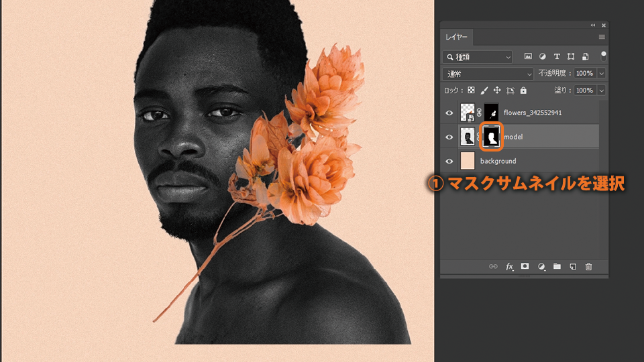
Task: Filter layers by pixel layers icon
Action: pyautogui.click(x=528, y=56)
